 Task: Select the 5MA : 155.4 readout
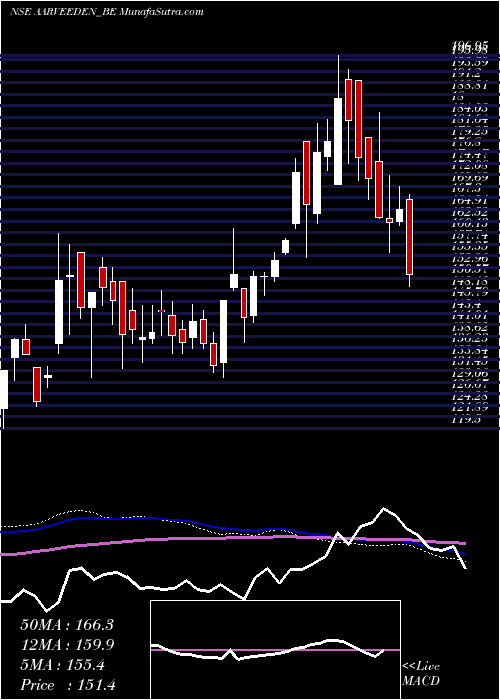point(62,665)
